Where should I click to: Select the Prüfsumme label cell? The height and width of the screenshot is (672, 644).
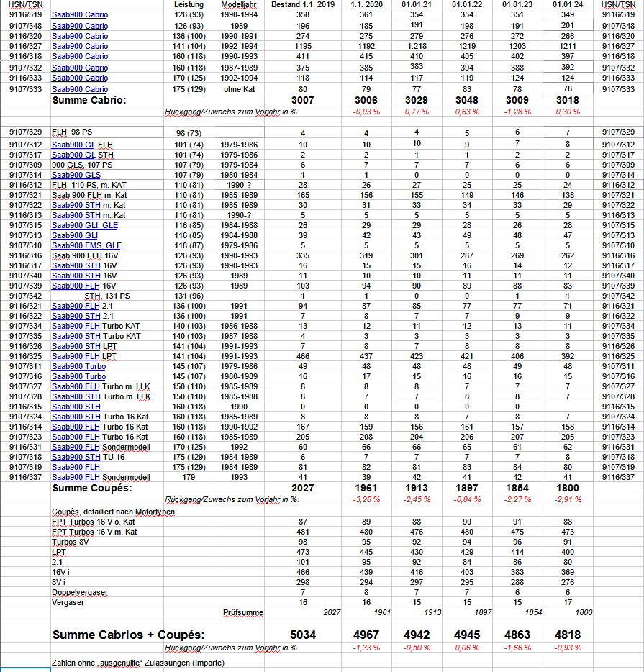pos(243,612)
